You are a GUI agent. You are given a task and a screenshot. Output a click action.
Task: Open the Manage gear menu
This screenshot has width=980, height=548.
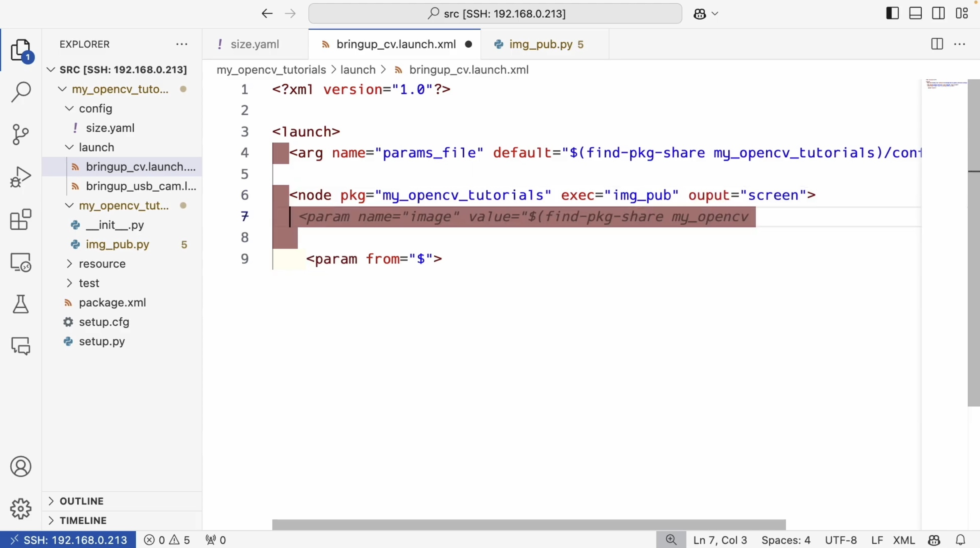click(21, 509)
